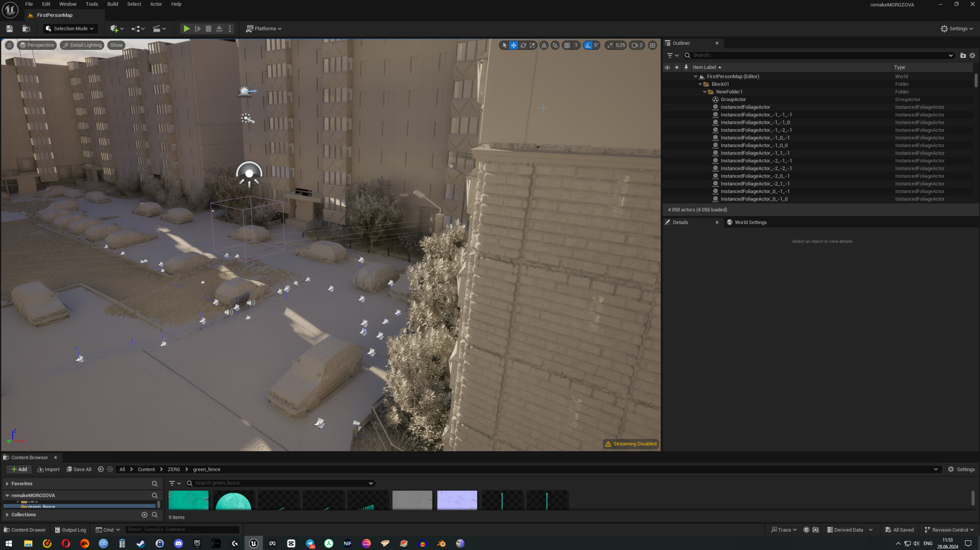Toggle scale snapping in viewport
The height and width of the screenshot is (550, 980).
[609, 45]
